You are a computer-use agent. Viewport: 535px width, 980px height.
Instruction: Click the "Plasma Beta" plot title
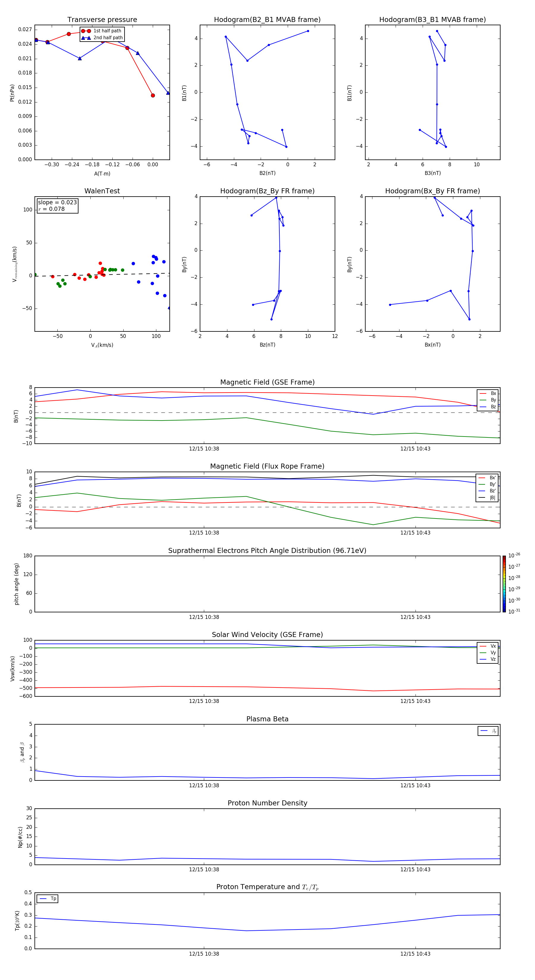(267, 719)
